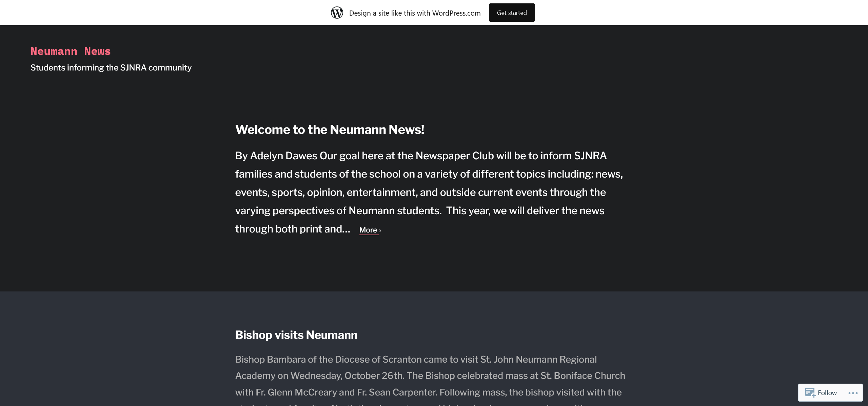Click the WordPress.com text in the top banner
Screen dimensions: 868x406
(x=456, y=13)
